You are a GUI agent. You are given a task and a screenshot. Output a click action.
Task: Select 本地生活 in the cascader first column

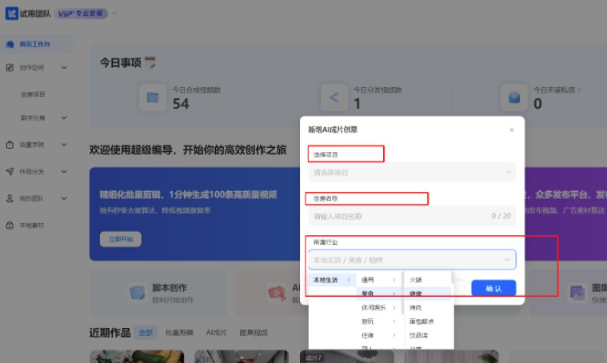[x=332, y=280]
